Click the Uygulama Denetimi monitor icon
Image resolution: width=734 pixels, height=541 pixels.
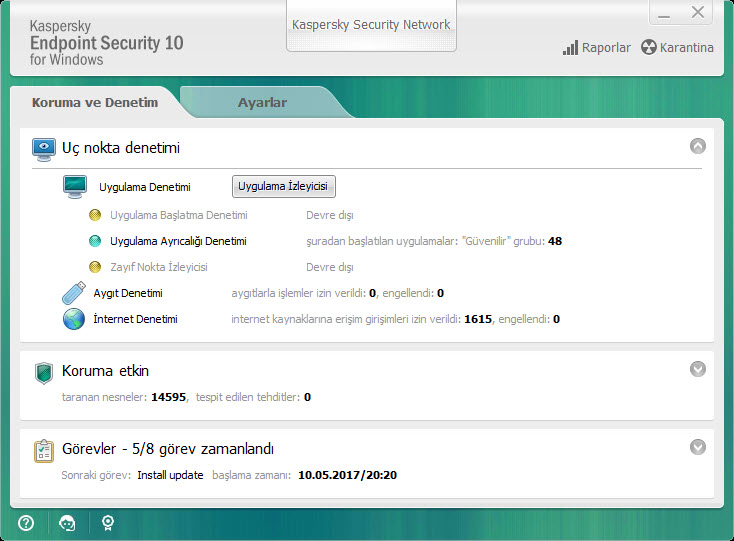click(x=75, y=187)
